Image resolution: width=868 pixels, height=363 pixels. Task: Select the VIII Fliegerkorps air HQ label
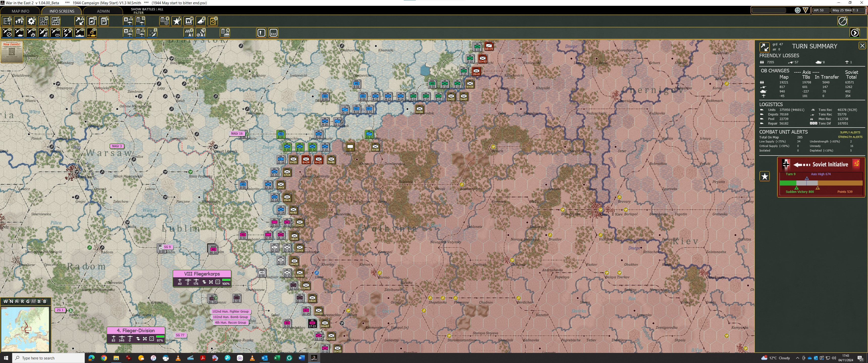coord(202,274)
